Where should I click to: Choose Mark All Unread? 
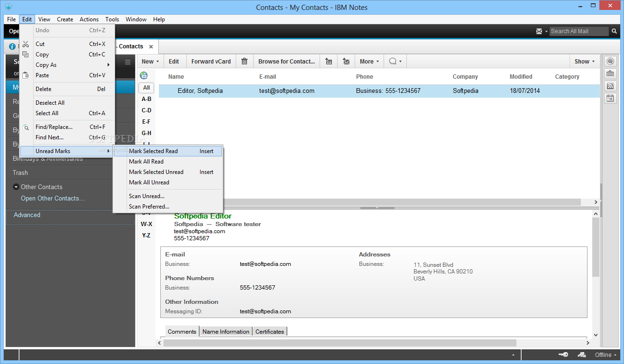point(168,182)
